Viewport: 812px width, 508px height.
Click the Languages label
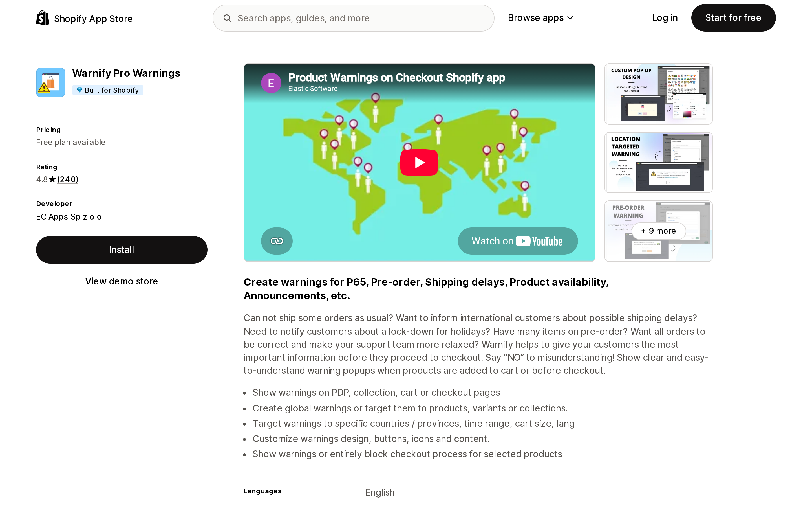(262, 491)
